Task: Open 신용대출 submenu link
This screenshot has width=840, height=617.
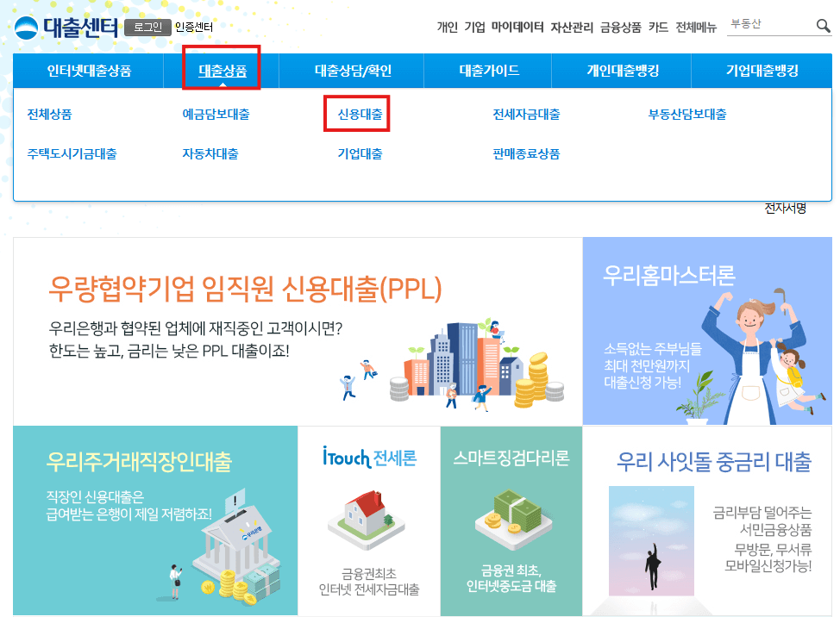Action: coord(360,114)
